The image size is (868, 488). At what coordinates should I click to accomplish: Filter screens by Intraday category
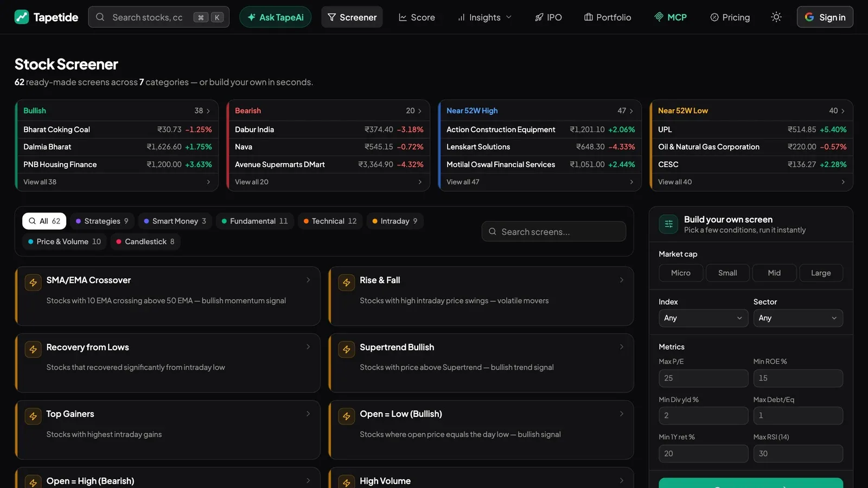point(394,221)
